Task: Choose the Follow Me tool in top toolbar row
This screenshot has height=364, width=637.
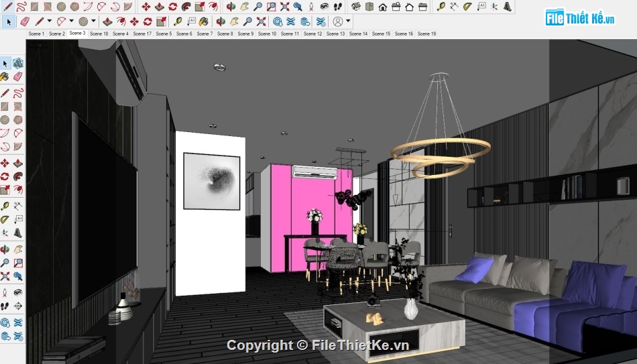Action: click(186, 7)
